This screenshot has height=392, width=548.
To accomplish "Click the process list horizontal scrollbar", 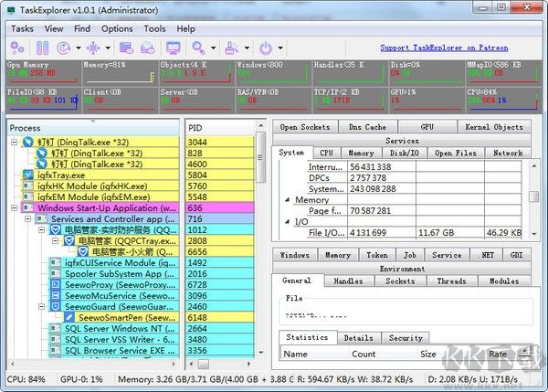I will (x=91, y=362).
